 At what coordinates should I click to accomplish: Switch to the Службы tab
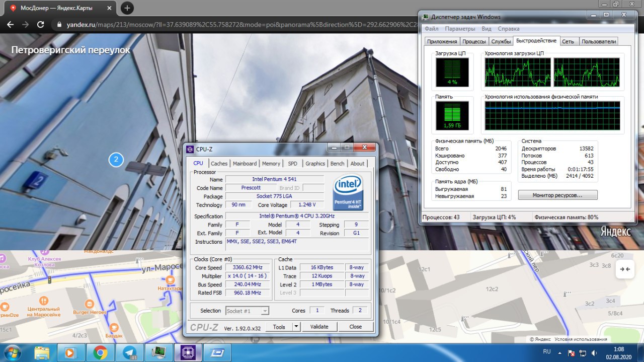coord(501,41)
